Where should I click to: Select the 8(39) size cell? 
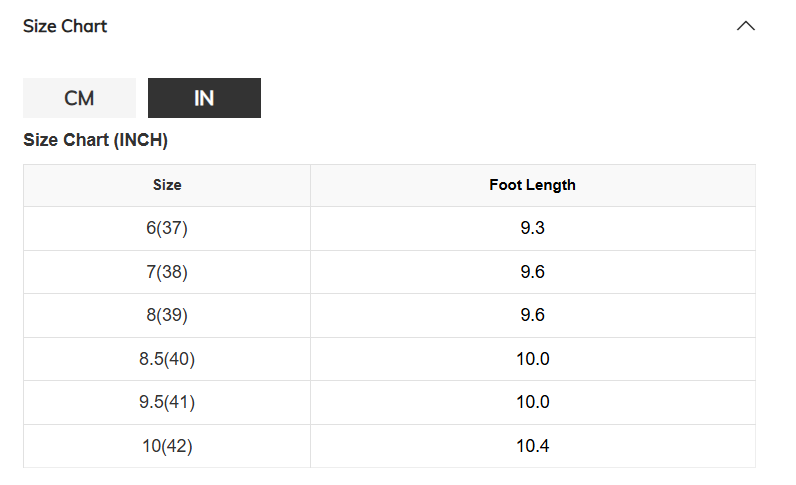167,315
